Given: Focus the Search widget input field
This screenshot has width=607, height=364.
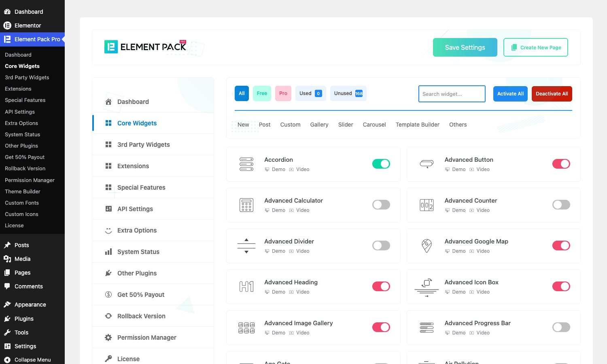Looking at the screenshot, I should (452, 94).
